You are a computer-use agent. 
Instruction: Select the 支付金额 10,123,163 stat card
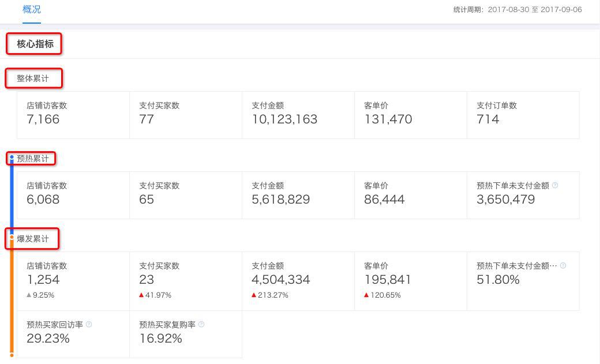click(x=298, y=114)
